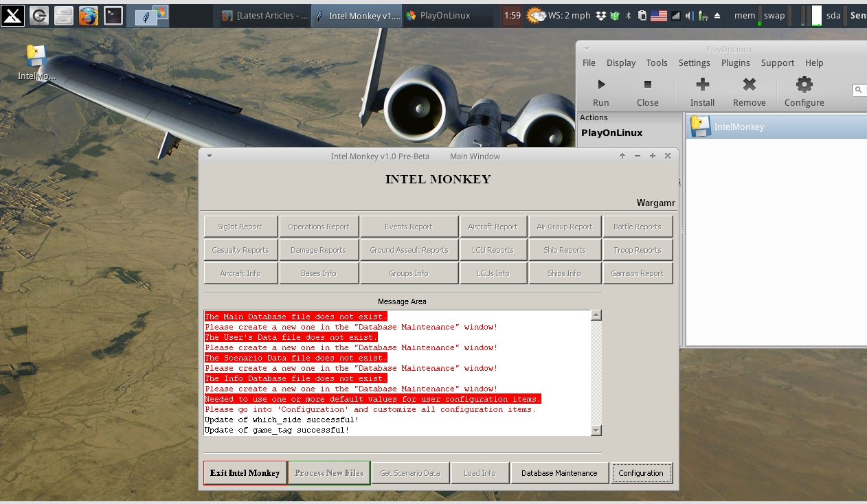The width and height of the screenshot is (867, 504).
Task: Click the time display 1:59 in panel
Action: coord(512,15)
